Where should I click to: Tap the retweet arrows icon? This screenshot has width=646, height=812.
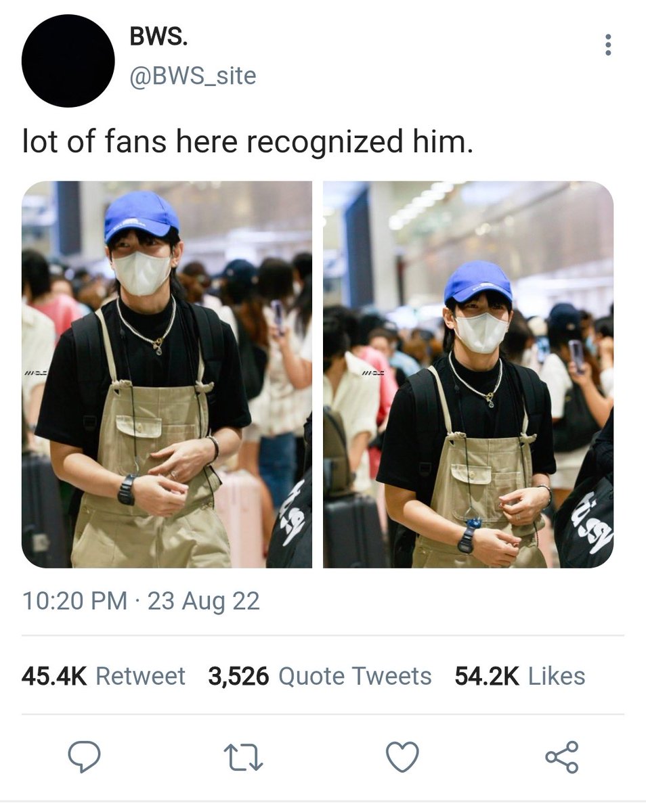[243, 757]
